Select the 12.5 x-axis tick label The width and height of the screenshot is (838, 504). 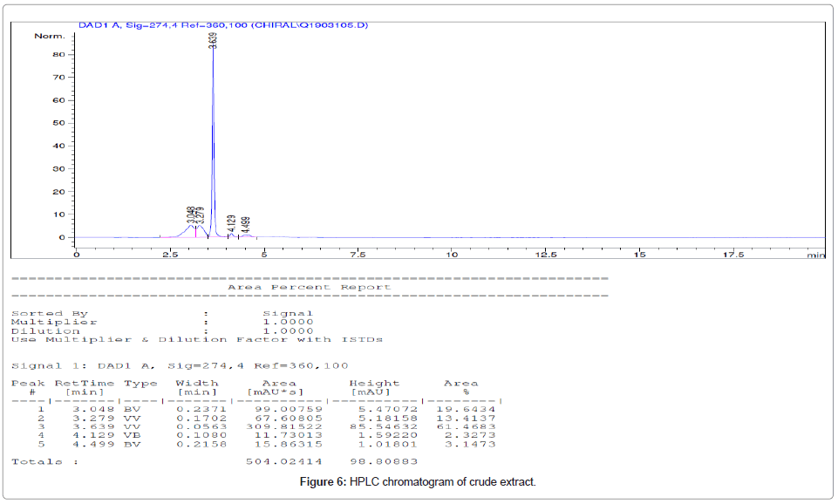coord(547,255)
